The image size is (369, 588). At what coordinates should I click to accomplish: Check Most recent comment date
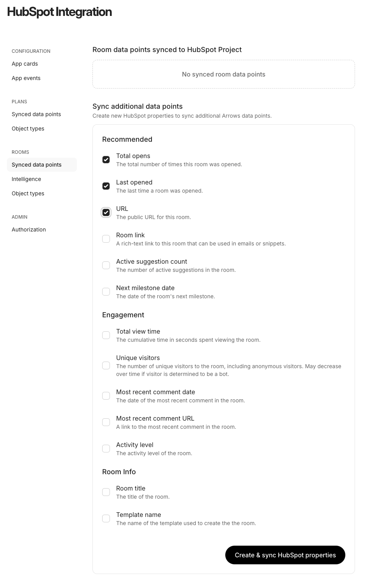click(x=106, y=396)
